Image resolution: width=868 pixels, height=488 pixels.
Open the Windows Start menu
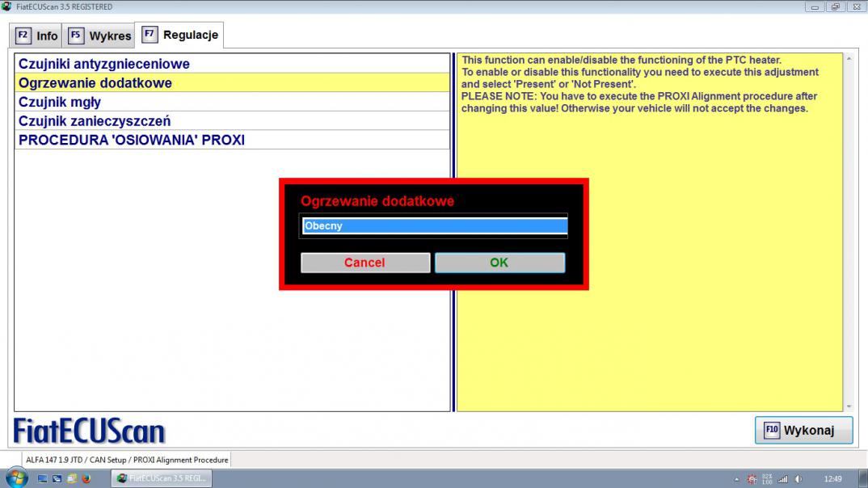[16, 478]
